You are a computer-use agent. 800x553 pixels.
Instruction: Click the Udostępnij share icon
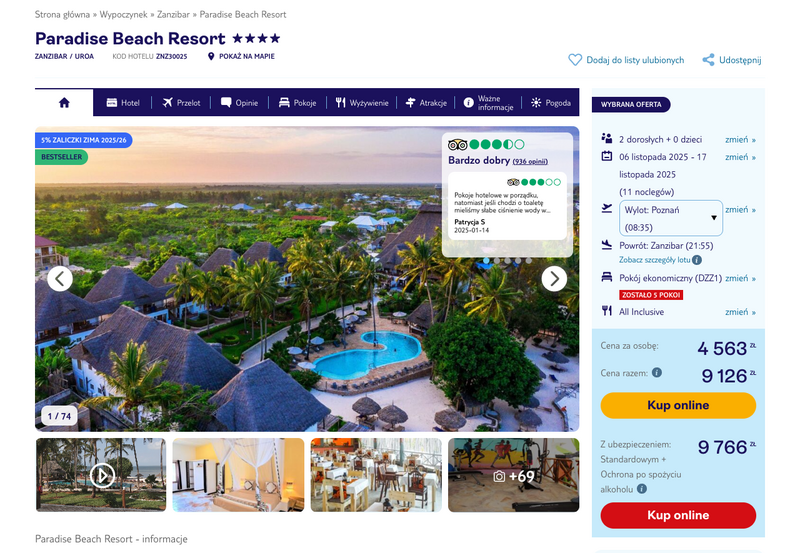708,60
